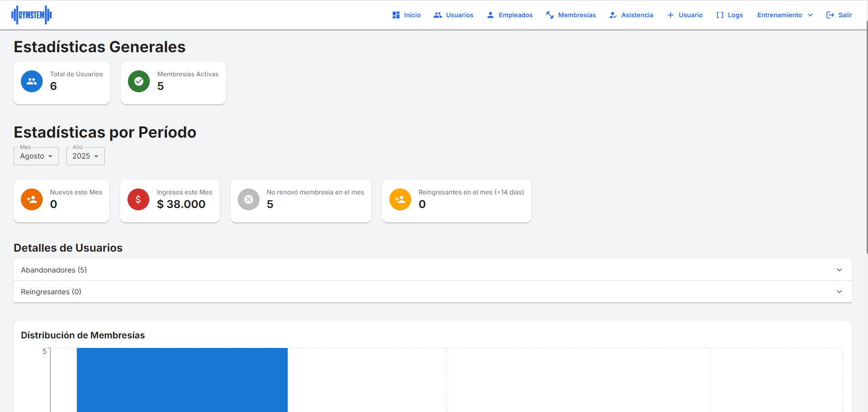Click the gray No renovó membresía icon

click(x=249, y=199)
